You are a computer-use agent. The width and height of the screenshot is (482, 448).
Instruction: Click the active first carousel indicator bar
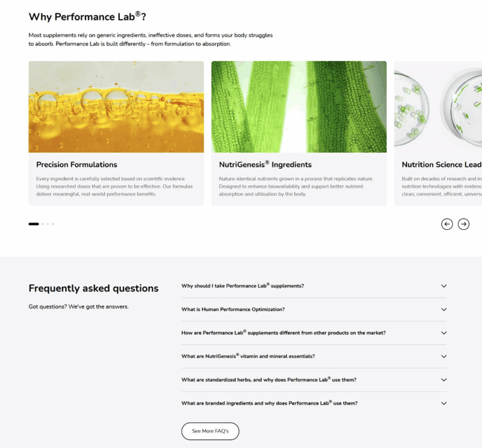34,224
